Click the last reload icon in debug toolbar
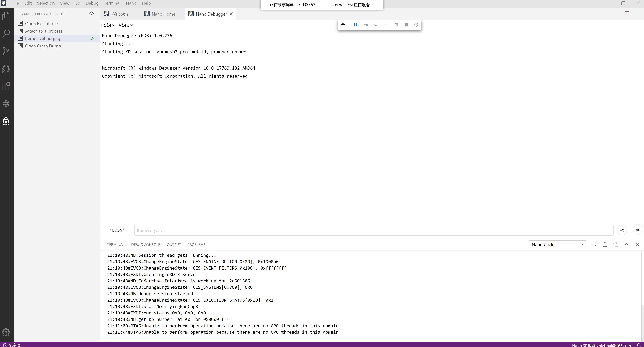 [416, 25]
